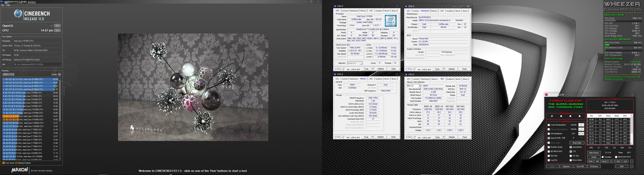Run the Cinebench CPU test

pos(57,31)
